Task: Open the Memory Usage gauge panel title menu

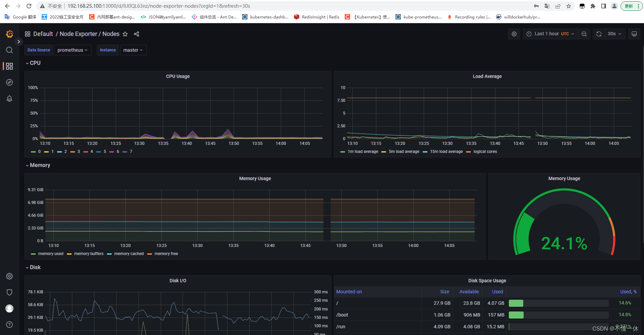Action: tap(564, 178)
